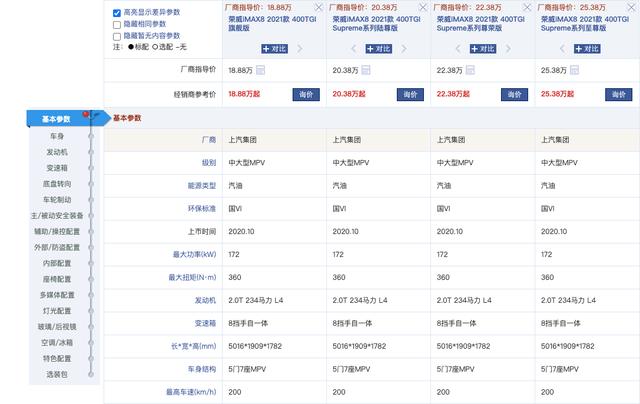Open price calculator icon beside 22.38万
The image size is (640, 404).
click(470, 70)
